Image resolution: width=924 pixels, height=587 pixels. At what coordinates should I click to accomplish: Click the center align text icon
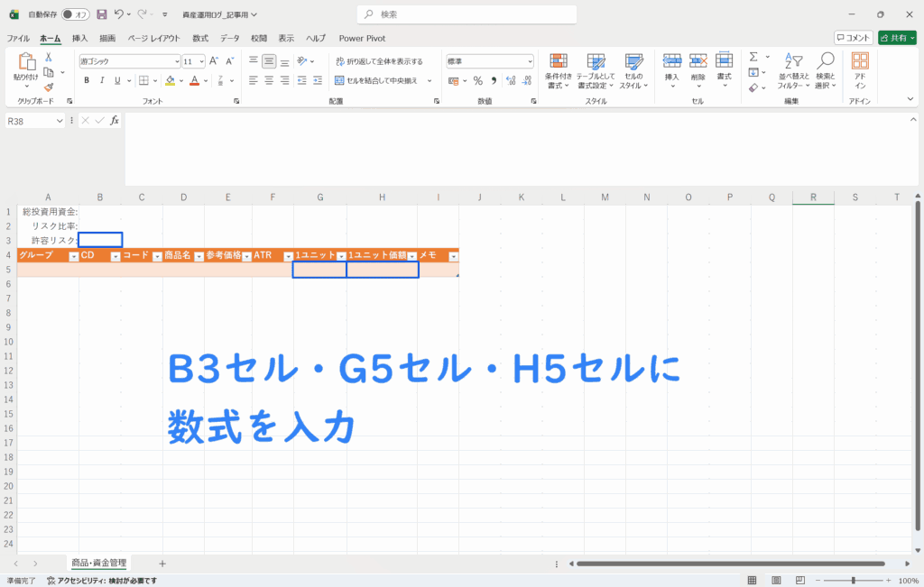268,80
